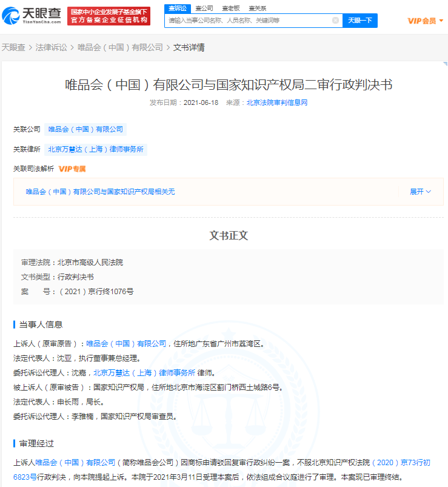Go to 天眼查 breadcrumb link
This screenshot has width=448, height=487.
point(13,47)
